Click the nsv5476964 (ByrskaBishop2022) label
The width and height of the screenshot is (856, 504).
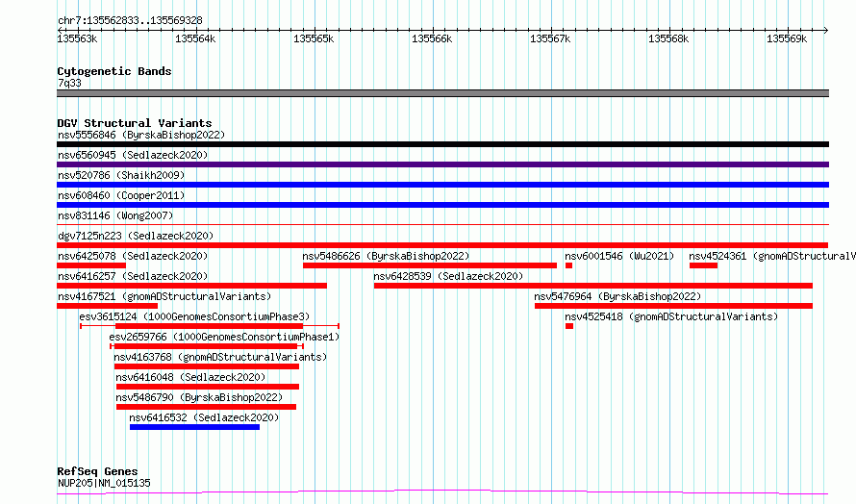click(617, 296)
